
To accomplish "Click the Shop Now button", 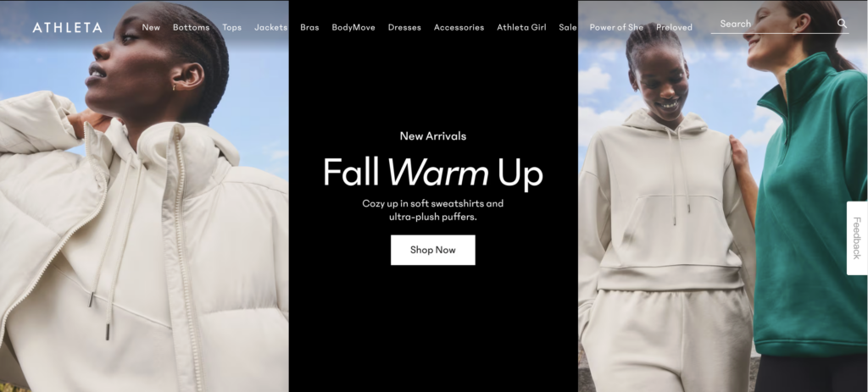I will tap(433, 250).
